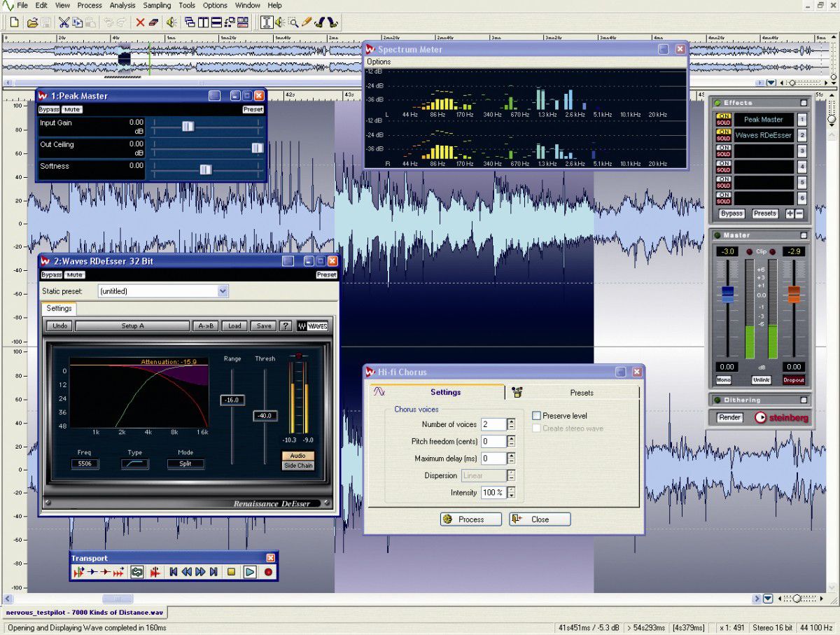Click the yellow Stop button in Transport
The image size is (840, 635).
pos(231,572)
